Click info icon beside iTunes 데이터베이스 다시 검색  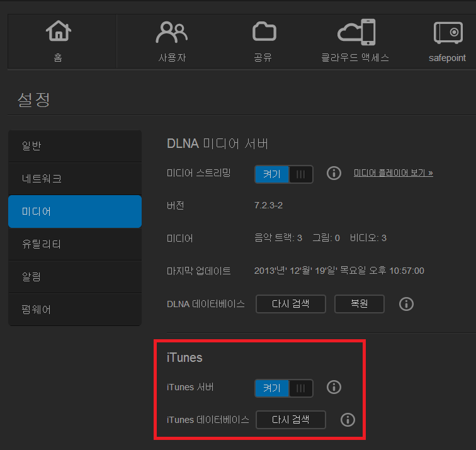(x=347, y=420)
